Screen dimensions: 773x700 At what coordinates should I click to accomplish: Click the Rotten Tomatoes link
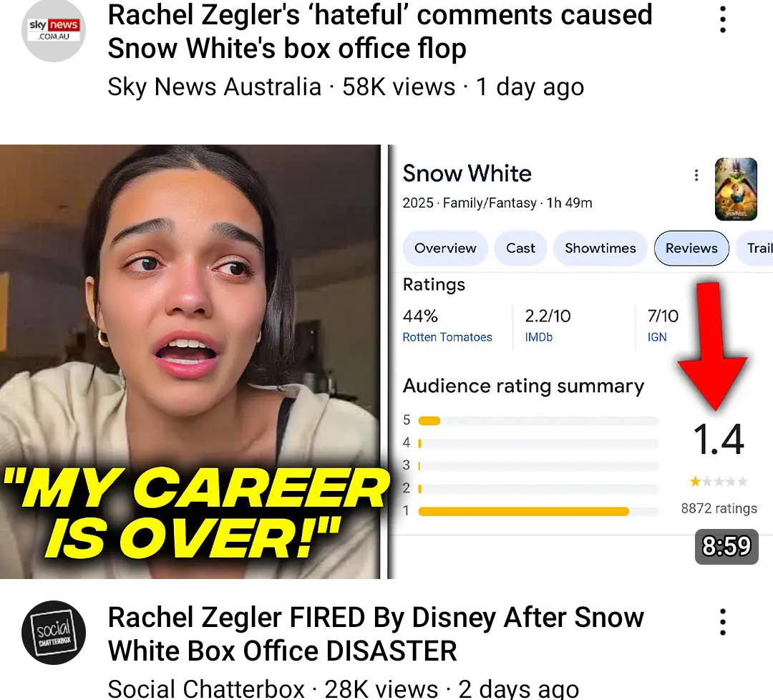[447, 337]
